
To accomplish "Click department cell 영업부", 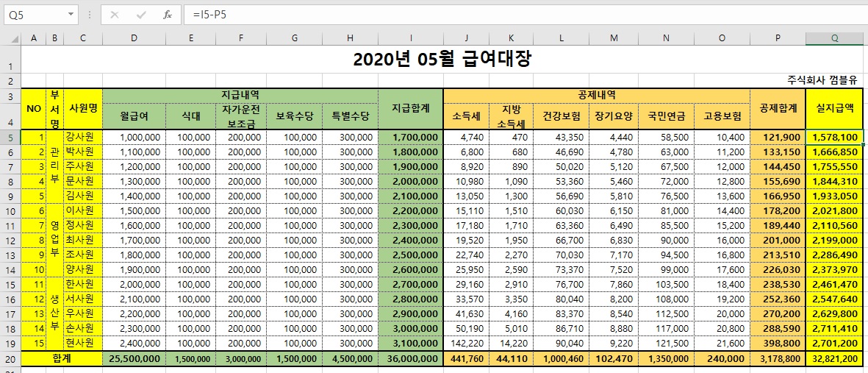I will click(x=54, y=240).
